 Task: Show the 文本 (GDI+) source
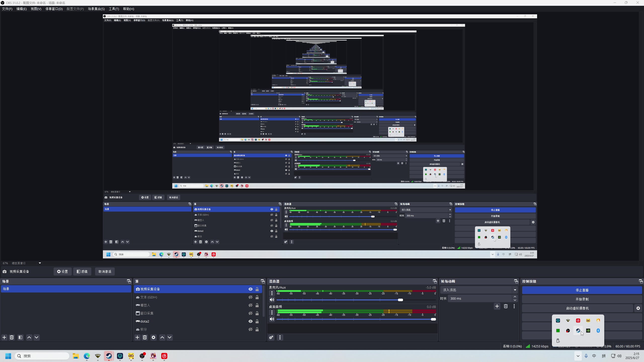click(x=251, y=297)
